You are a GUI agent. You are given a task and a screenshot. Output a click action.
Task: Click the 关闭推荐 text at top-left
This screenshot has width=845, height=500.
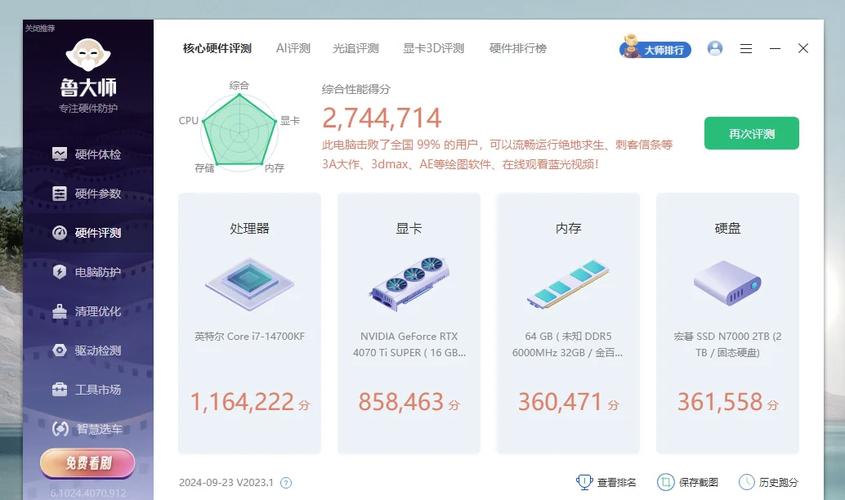click(x=40, y=28)
